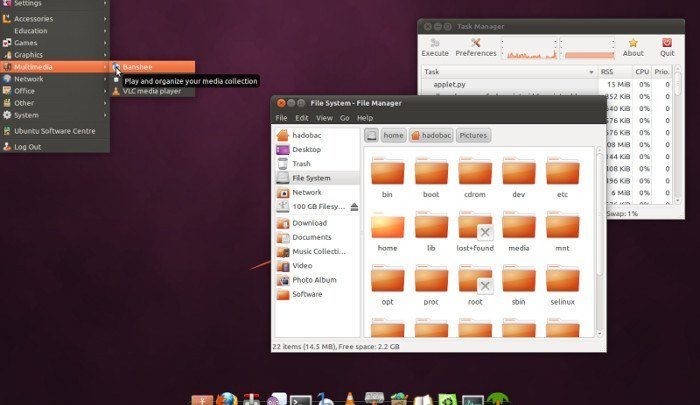Select the proc folder

click(431, 284)
